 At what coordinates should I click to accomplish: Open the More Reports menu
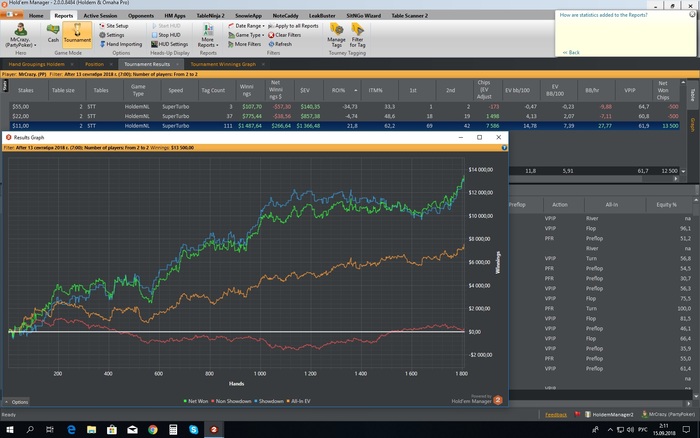pos(208,35)
